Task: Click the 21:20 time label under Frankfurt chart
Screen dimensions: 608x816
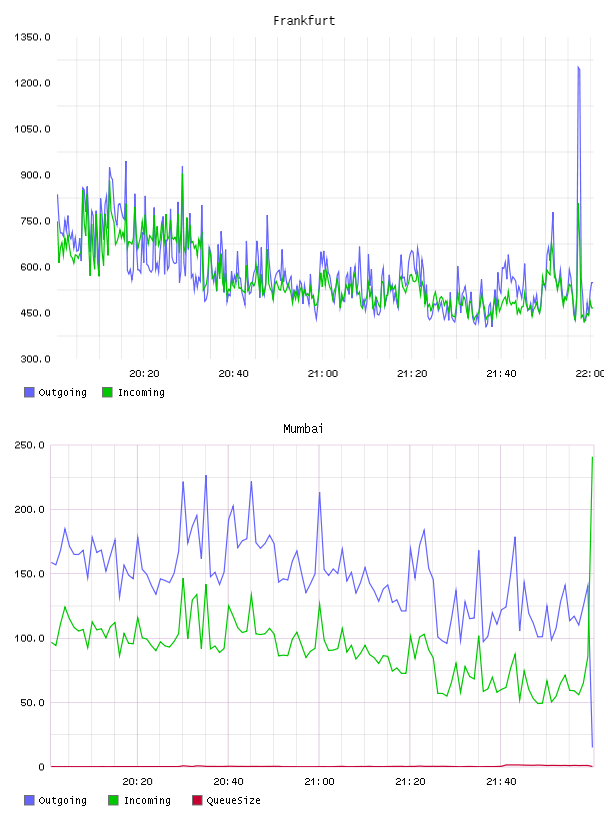Action: click(x=412, y=374)
